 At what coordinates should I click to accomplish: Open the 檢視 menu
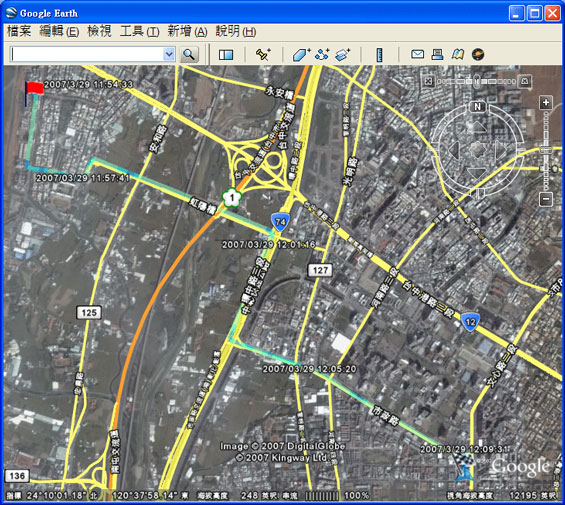[x=99, y=31]
